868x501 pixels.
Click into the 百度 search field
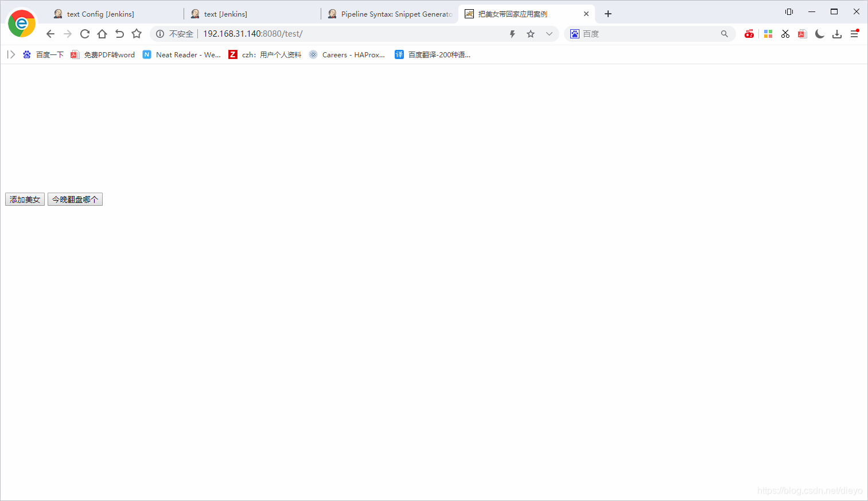point(649,34)
